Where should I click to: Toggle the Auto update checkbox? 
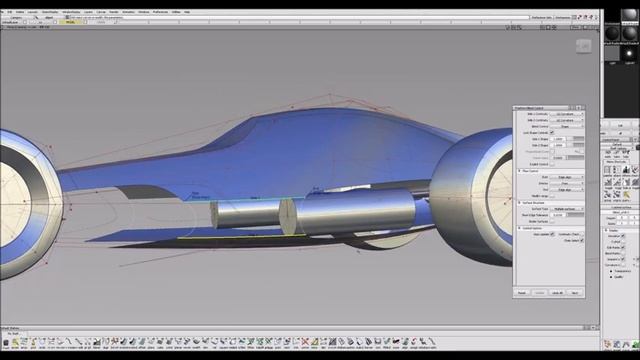552,234
